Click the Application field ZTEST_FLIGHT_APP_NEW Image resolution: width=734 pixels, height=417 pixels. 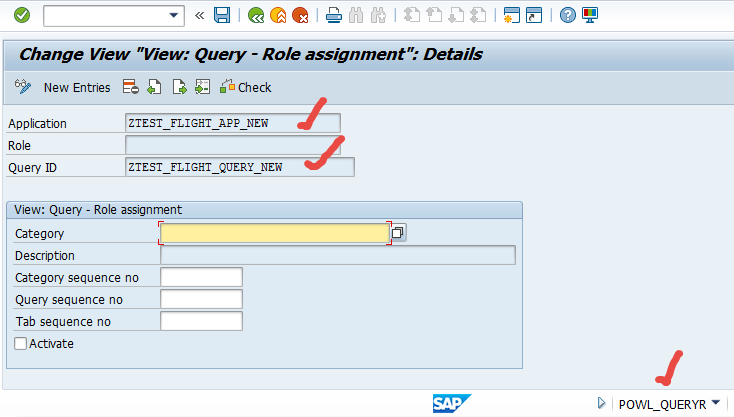tap(233, 123)
